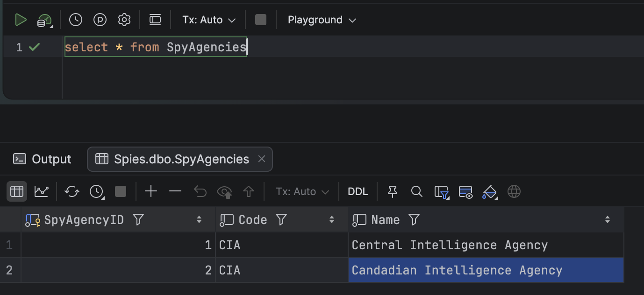Select the Candadian Intelligence Agency cell

pos(486,270)
